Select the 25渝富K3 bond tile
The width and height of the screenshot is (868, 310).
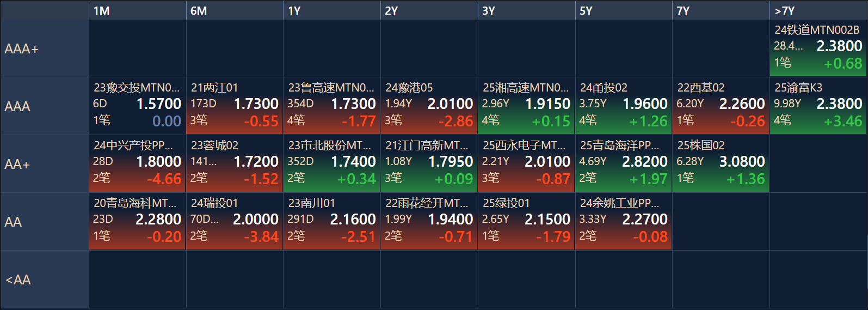click(x=818, y=106)
